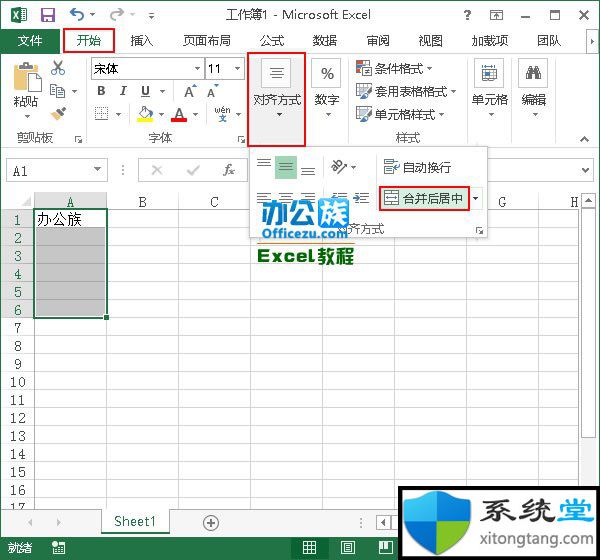This screenshot has width=600, height=560.
Task: Increase font size with larger A icon
Action: click(x=190, y=91)
